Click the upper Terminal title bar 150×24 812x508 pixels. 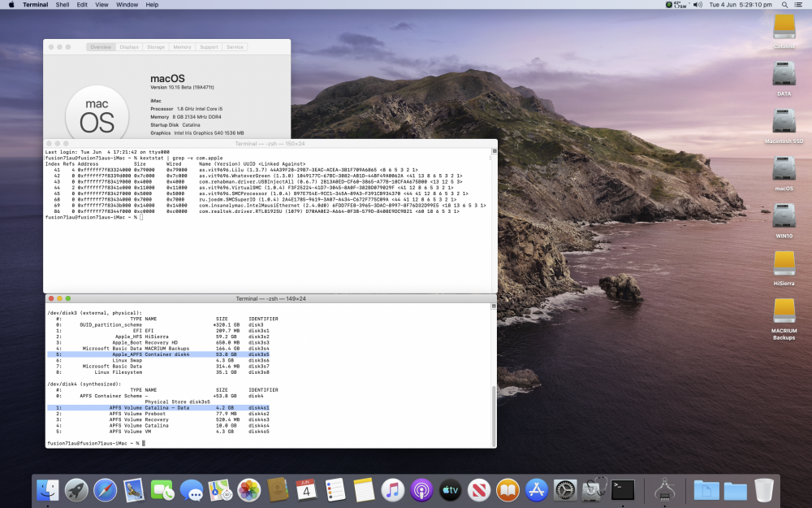tap(270, 144)
